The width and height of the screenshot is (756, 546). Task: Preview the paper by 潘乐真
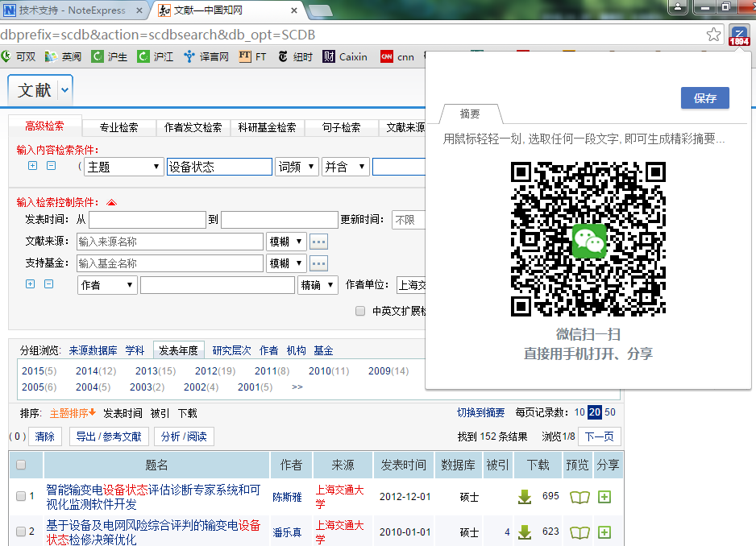[579, 532]
